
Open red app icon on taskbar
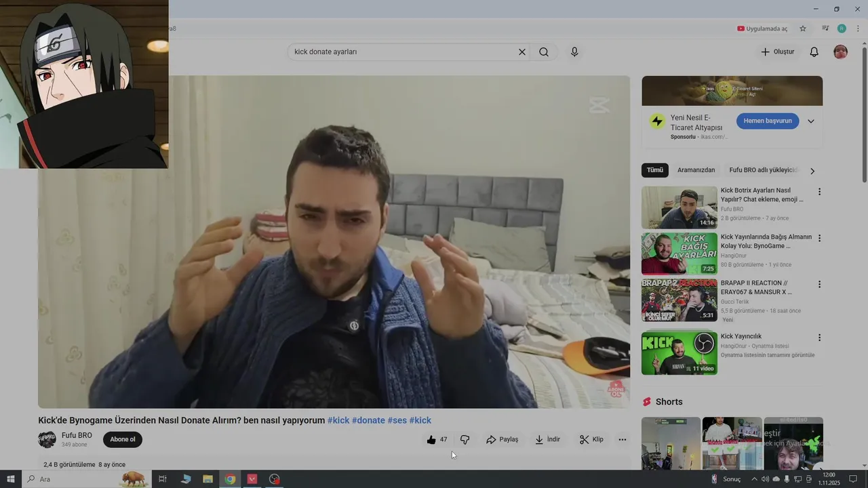click(252, 479)
